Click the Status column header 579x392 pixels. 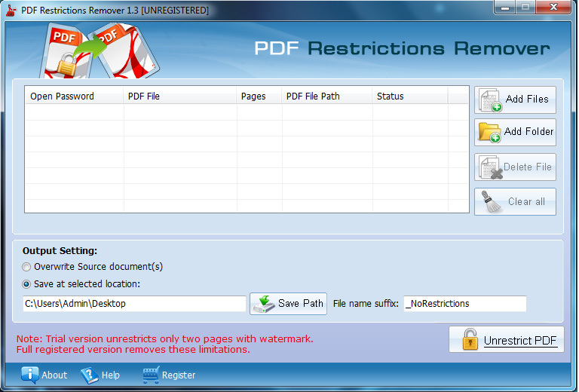tap(410, 96)
